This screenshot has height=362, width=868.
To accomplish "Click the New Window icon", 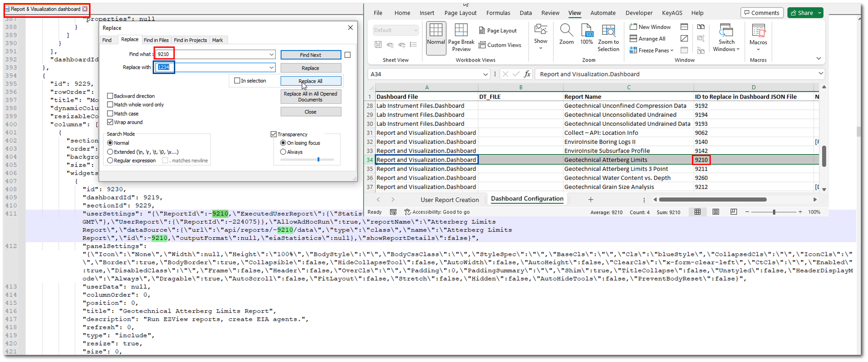I will 633,27.
